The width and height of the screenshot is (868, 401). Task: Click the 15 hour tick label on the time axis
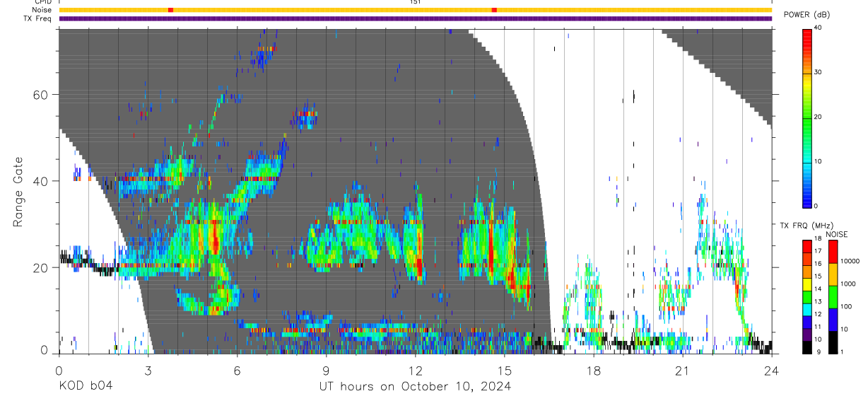[x=504, y=371]
